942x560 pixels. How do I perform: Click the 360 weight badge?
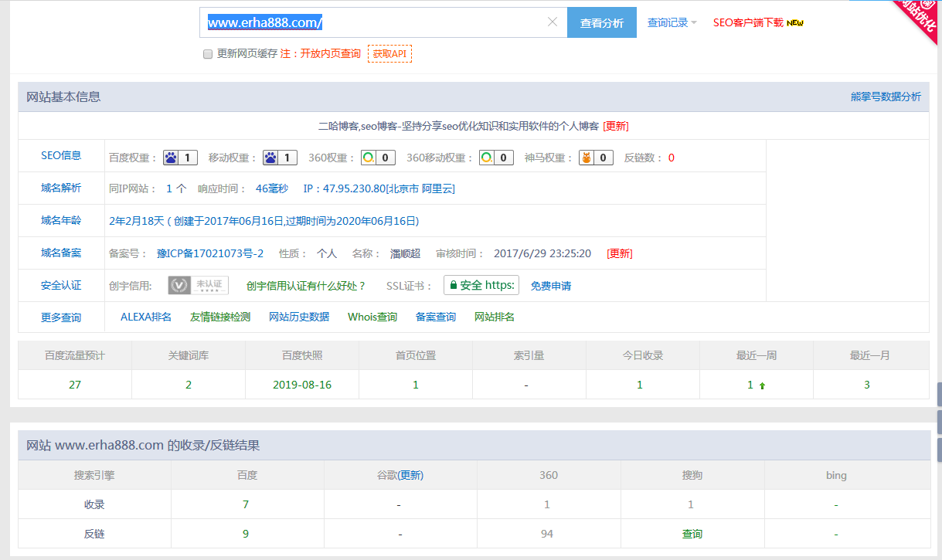378,158
